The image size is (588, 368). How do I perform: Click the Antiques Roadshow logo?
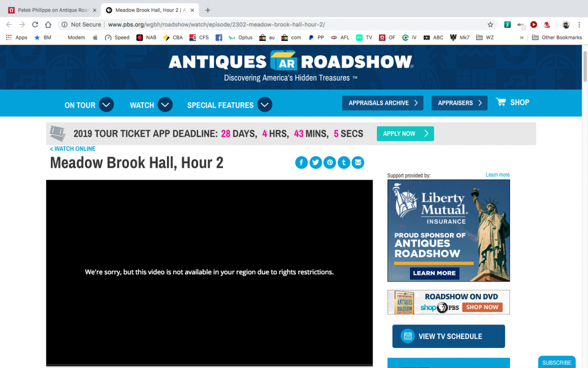[290, 62]
